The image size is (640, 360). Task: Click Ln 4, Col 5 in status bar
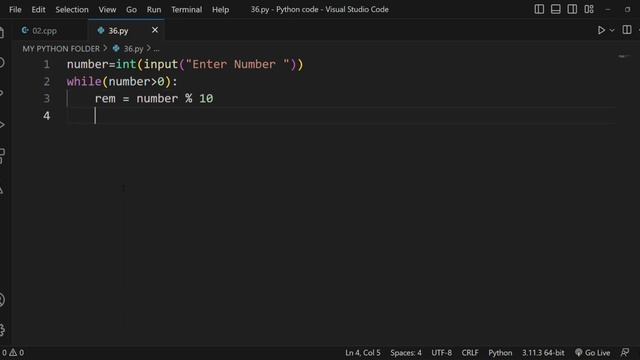362,353
